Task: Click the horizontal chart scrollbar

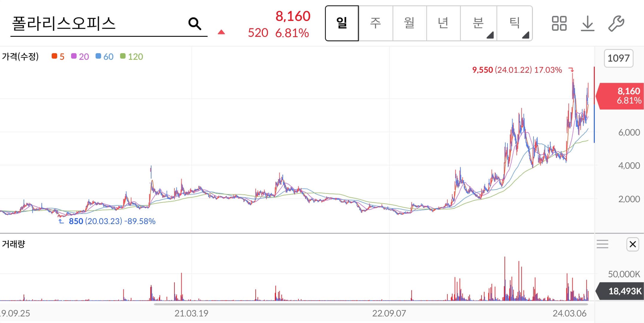Action: tap(370, 304)
